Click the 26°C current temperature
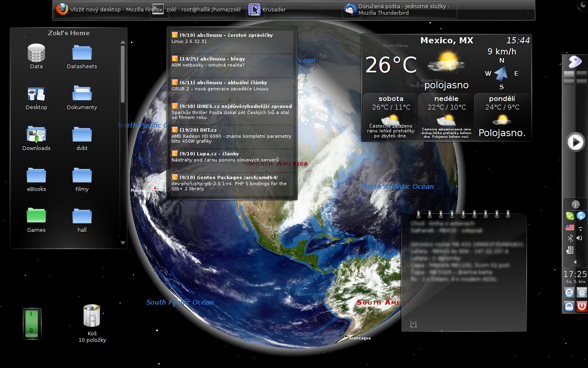 tap(391, 65)
